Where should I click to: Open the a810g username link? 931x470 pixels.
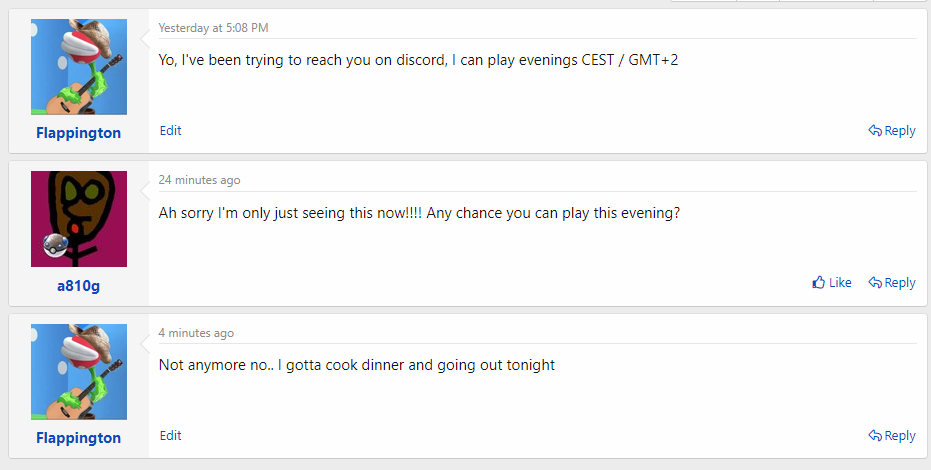point(78,286)
